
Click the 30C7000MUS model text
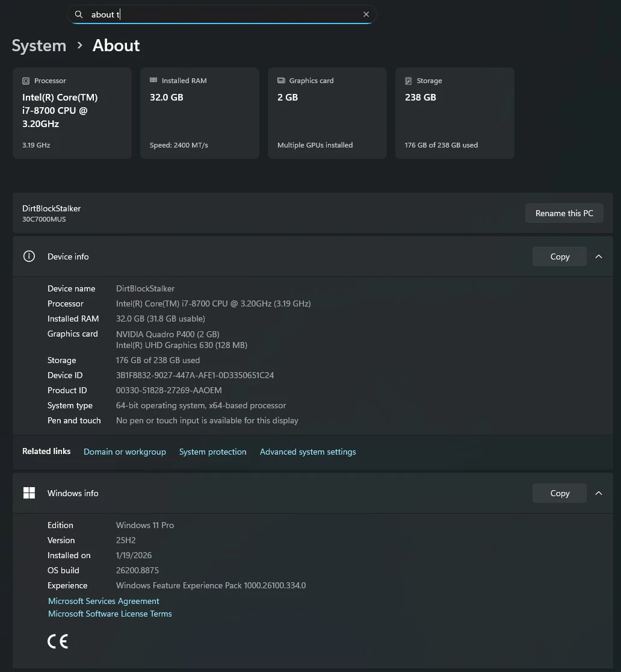(44, 219)
